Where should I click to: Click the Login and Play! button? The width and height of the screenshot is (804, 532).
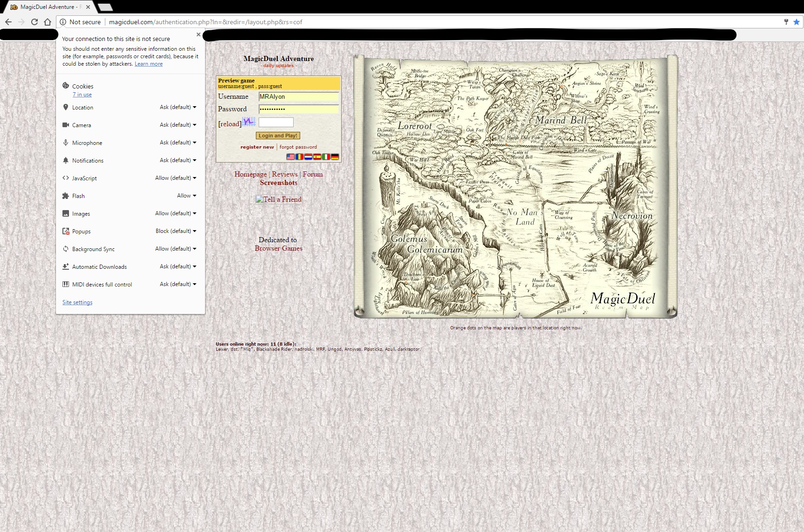[278, 136]
